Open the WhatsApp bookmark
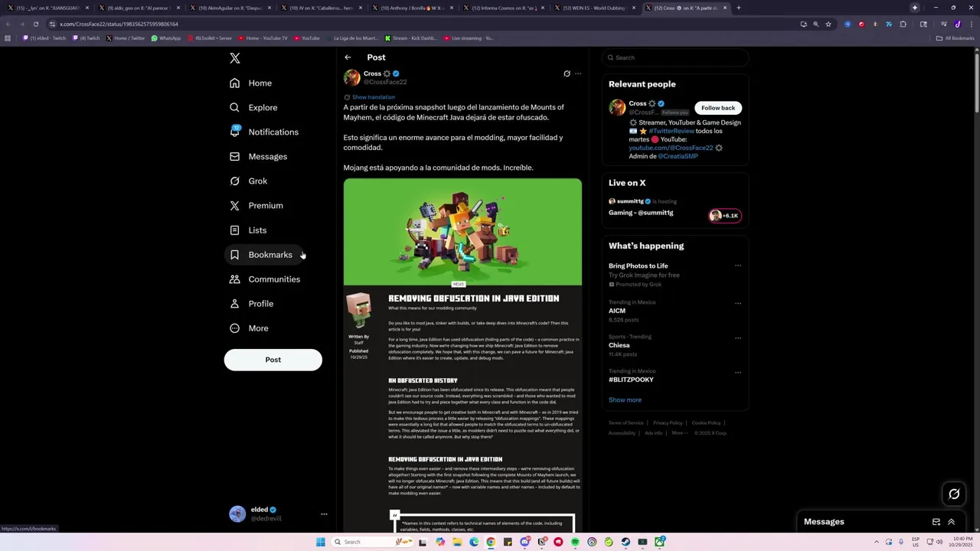The image size is (980, 551). click(x=166, y=37)
